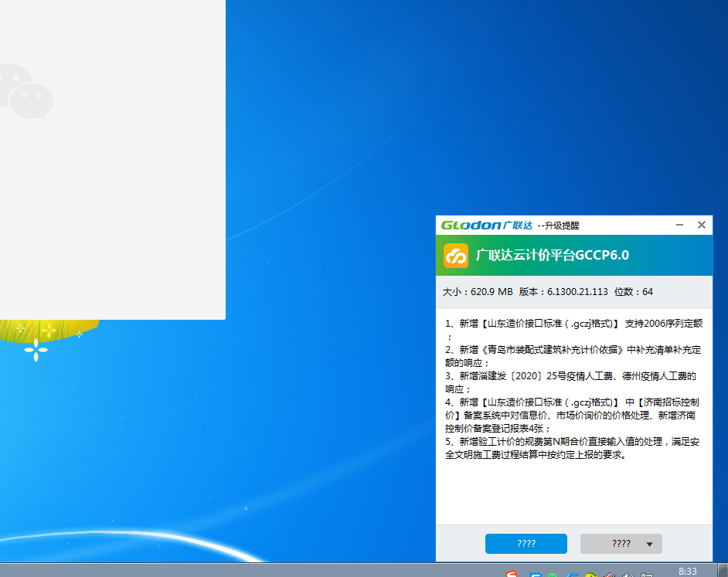728x577 pixels.
Task: Click the bitness text 位数：64
Action: tap(633, 291)
